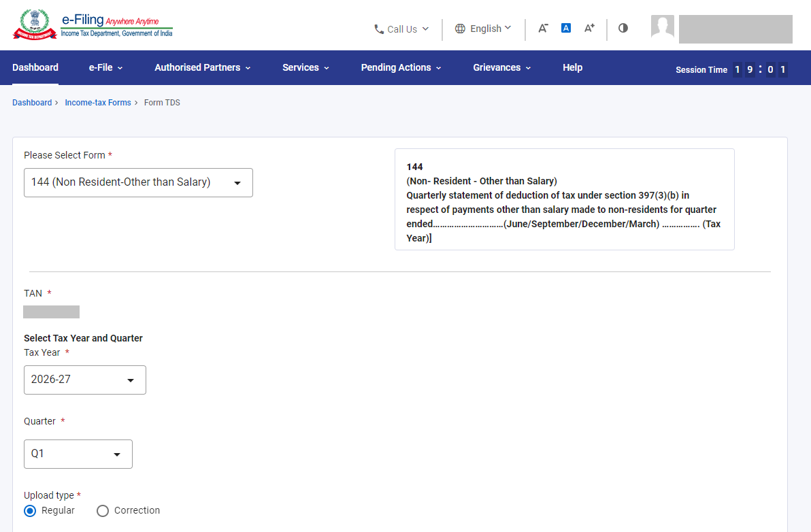Open the Services menu
The image size is (811, 532).
pyautogui.click(x=305, y=68)
